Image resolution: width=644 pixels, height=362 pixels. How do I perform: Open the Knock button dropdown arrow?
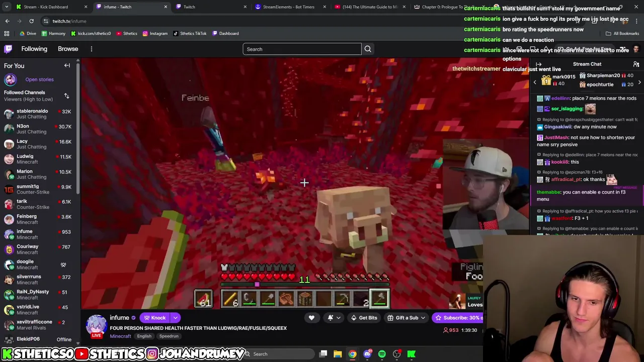click(x=175, y=318)
